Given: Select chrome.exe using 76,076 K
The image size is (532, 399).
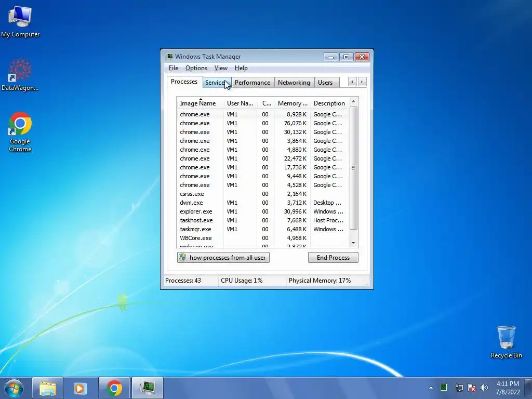Looking at the screenshot, I should pyautogui.click(x=263, y=123).
